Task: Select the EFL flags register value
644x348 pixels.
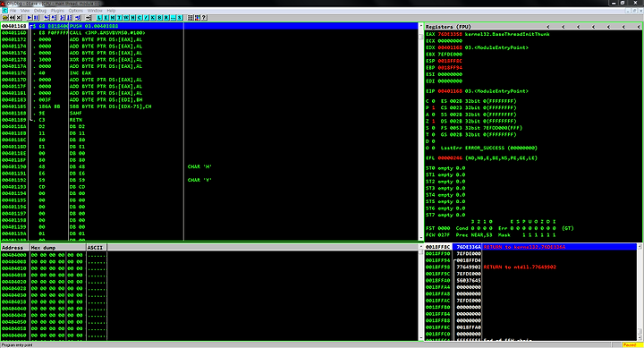Action: pyautogui.click(x=450, y=158)
